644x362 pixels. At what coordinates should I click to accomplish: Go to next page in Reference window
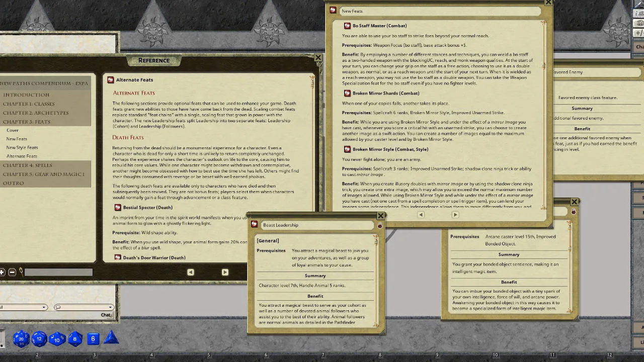coord(225,272)
